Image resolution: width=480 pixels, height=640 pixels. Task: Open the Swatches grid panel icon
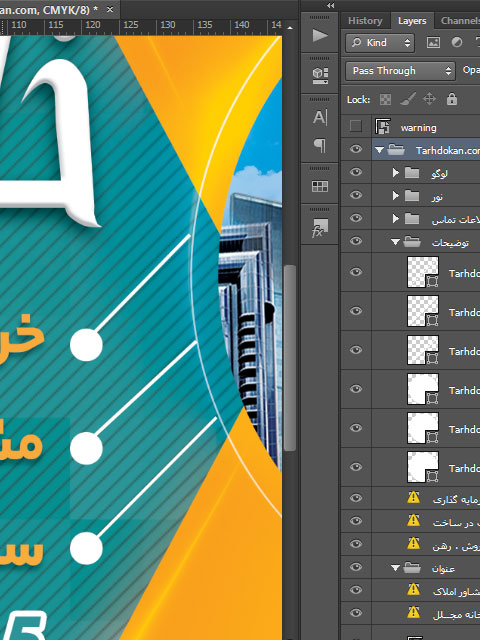[x=320, y=187]
